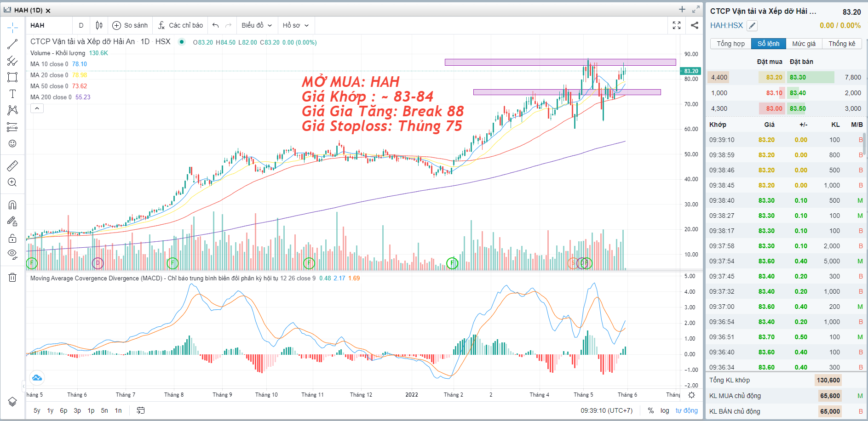Select the ruler measure tool
Viewport: 868px width, 421px height.
(12, 165)
